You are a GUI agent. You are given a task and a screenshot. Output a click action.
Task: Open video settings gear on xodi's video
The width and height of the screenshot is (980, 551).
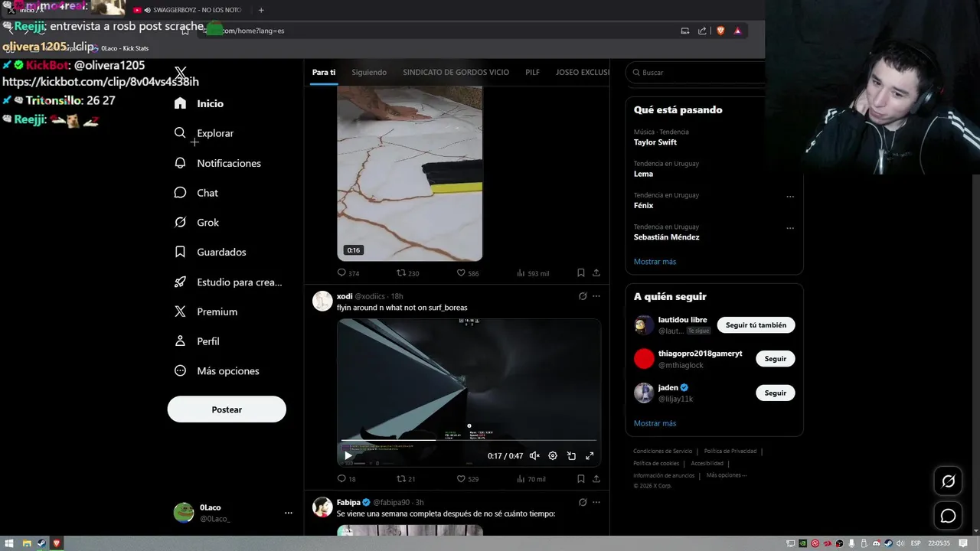pyautogui.click(x=553, y=455)
